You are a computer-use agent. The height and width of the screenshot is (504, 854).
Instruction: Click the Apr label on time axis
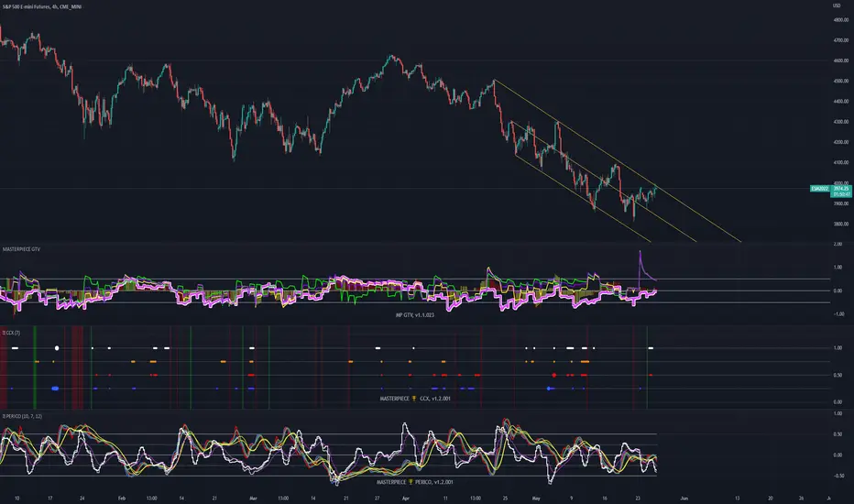tap(405, 498)
